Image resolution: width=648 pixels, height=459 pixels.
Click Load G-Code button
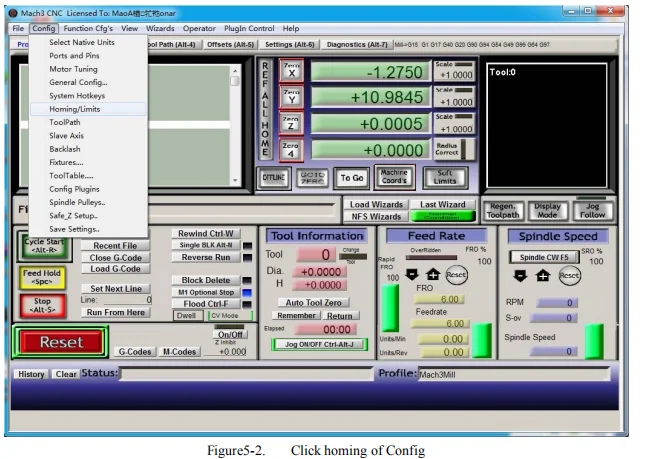point(116,269)
